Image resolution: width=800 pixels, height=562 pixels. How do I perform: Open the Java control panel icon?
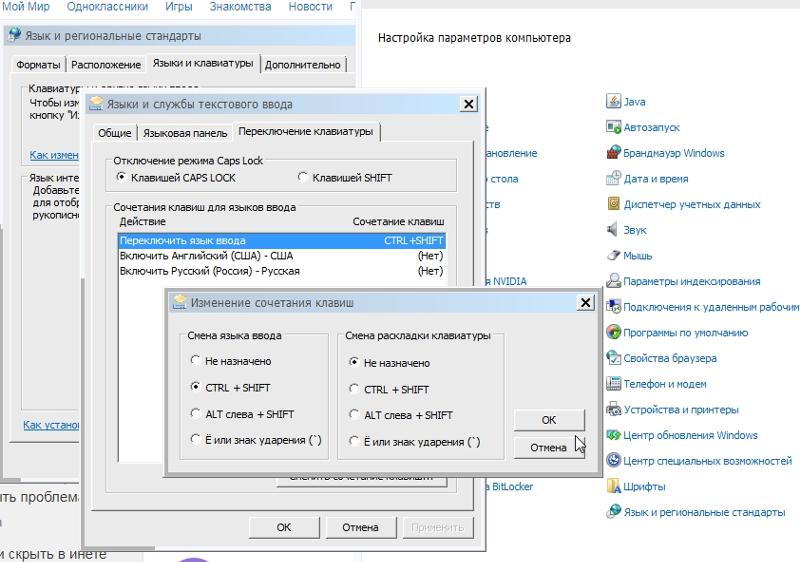click(x=613, y=101)
